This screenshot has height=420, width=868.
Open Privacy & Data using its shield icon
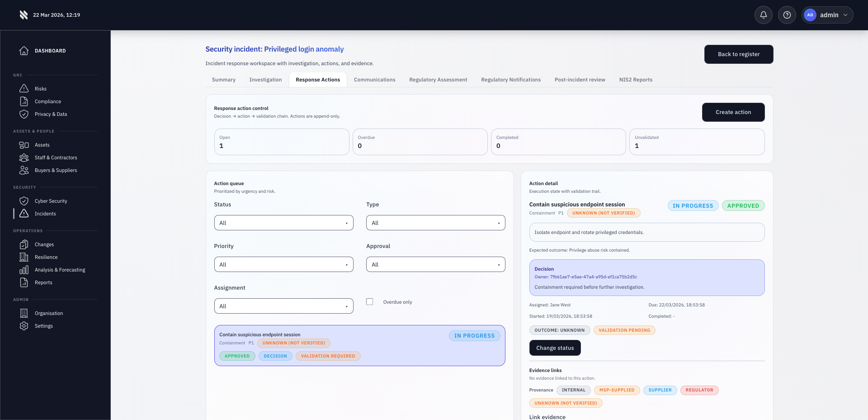pos(24,114)
